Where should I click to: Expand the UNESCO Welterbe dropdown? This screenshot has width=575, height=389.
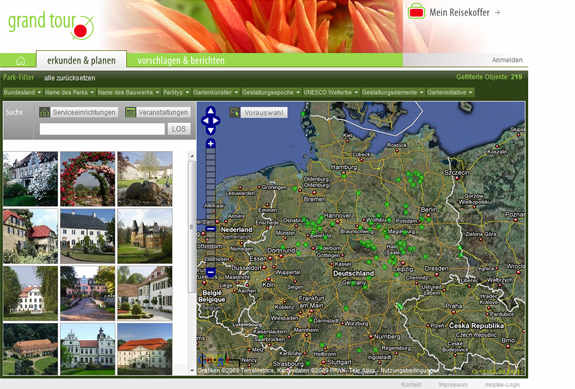(x=331, y=92)
